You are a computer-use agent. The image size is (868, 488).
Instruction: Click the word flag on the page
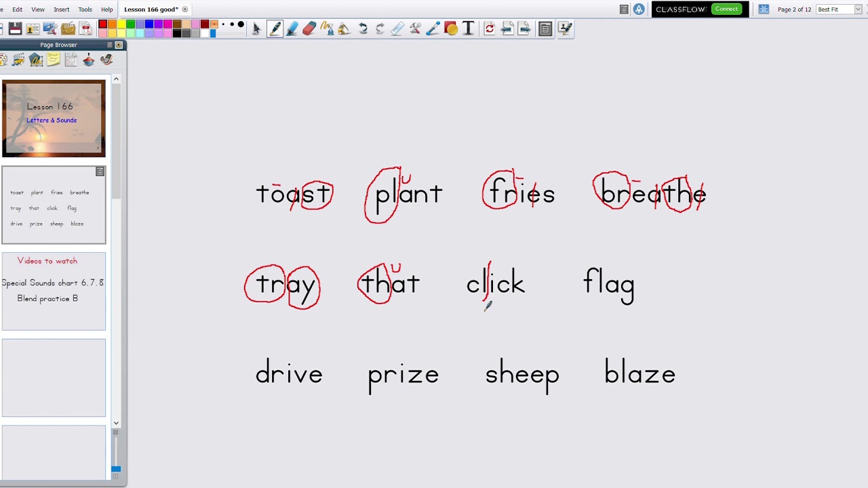tap(609, 285)
